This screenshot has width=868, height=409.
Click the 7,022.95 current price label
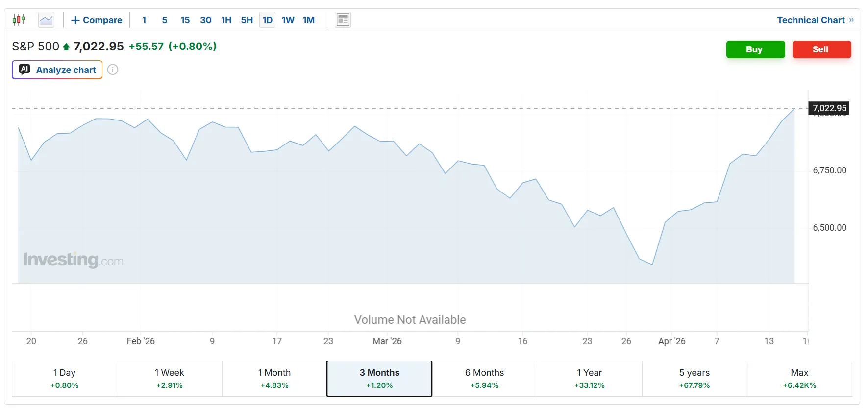pos(829,108)
